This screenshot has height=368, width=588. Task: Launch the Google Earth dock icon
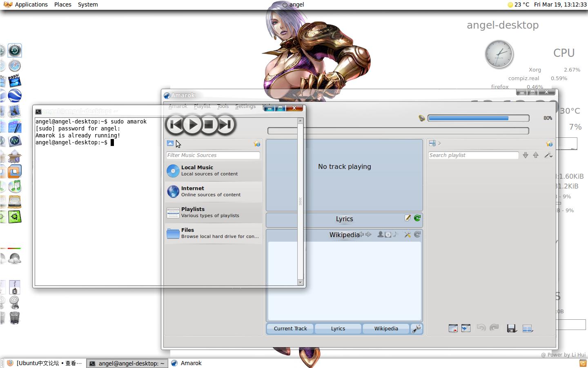coord(15,96)
